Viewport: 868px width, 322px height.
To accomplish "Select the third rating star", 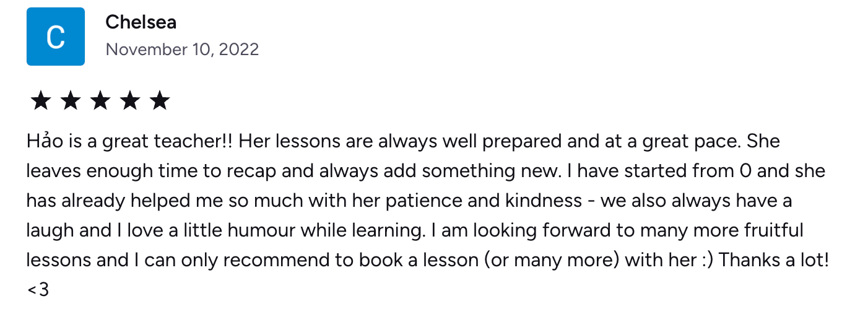I will [100, 100].
